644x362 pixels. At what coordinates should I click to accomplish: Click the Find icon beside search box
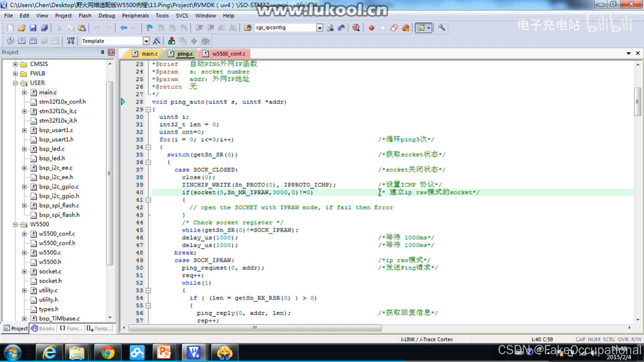(x=330, y=28)
